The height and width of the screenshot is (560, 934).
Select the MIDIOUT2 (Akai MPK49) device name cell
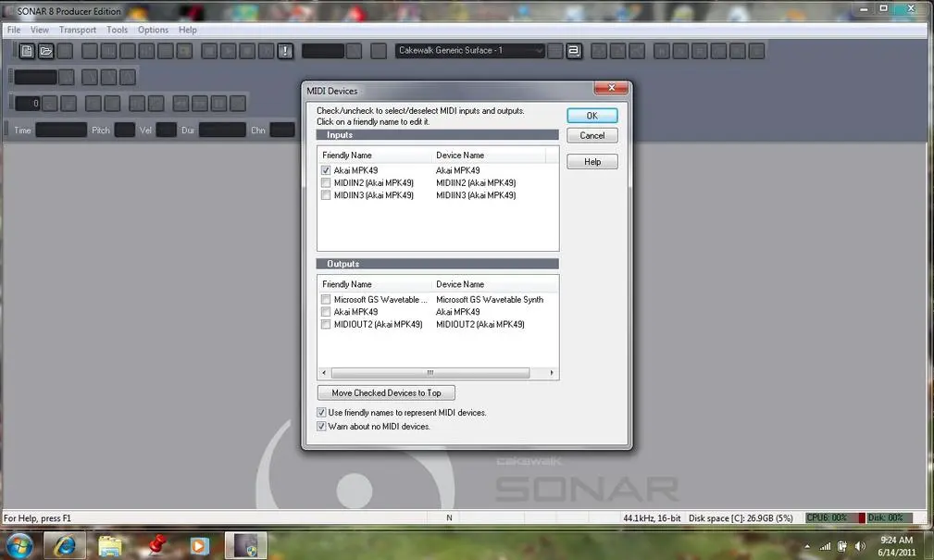point(480,325)
